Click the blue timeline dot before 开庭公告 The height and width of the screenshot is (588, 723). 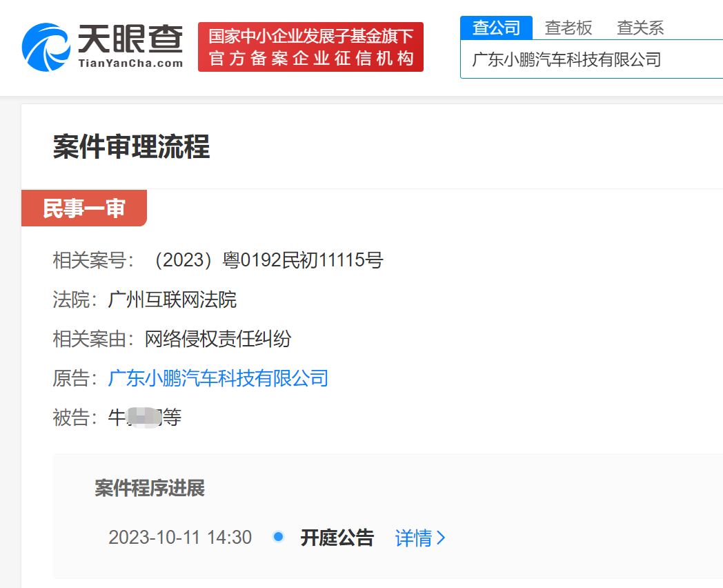coord(278,537)
